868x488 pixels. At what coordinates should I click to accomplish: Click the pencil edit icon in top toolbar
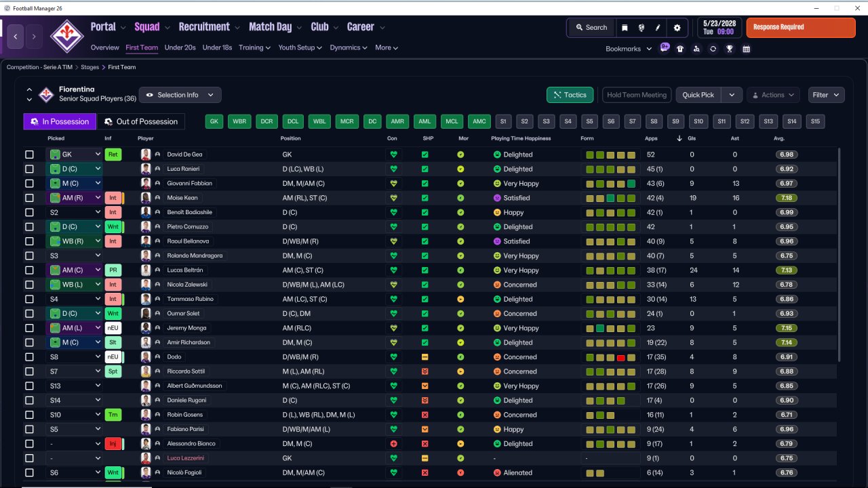click(x=658, y=28)
